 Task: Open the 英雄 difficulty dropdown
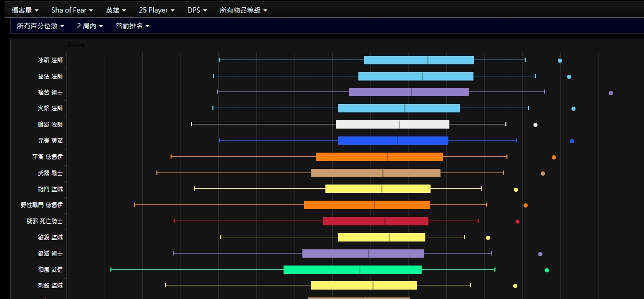[x=116, y=10]
